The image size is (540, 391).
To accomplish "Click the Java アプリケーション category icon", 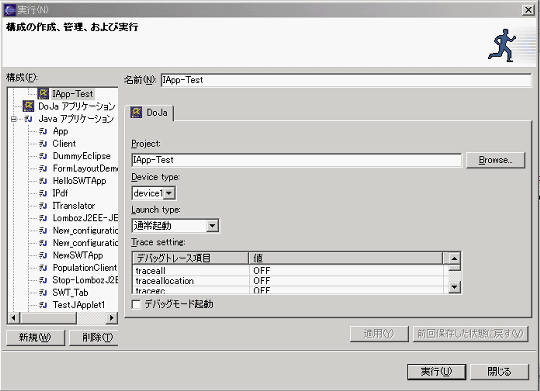I will (x=29, y=119).
